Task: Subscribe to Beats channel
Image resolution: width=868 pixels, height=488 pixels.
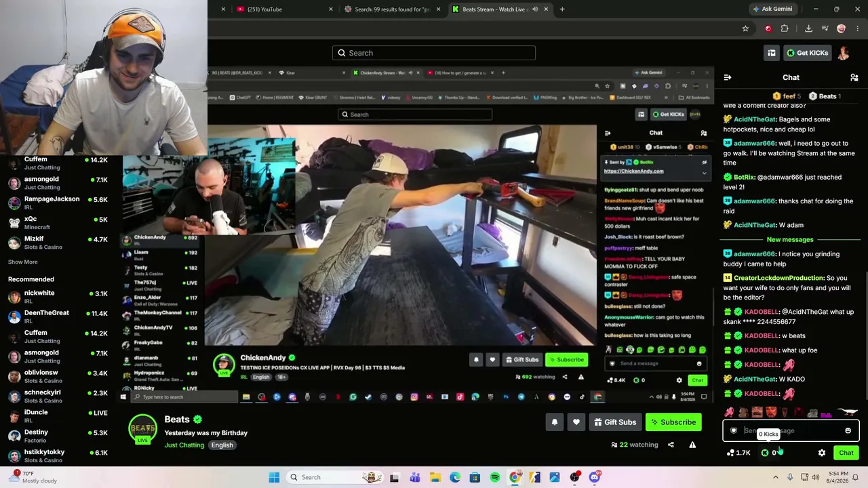Action: 673,422
